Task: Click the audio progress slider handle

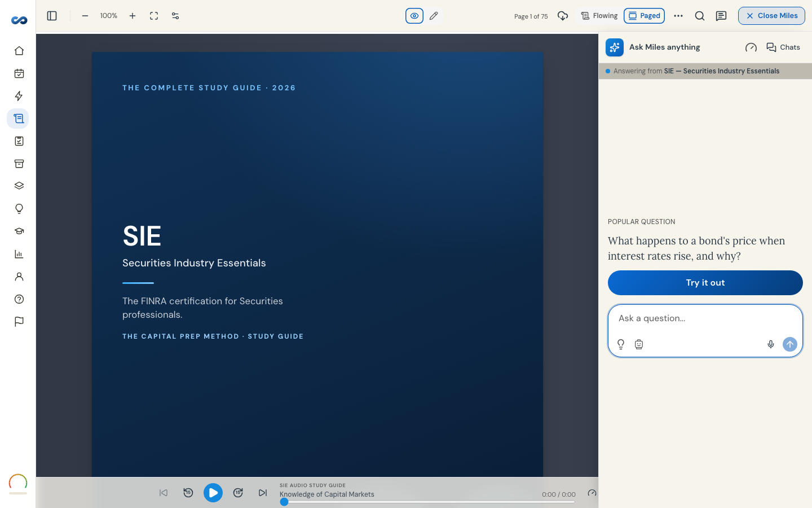Action: point(284,502)
